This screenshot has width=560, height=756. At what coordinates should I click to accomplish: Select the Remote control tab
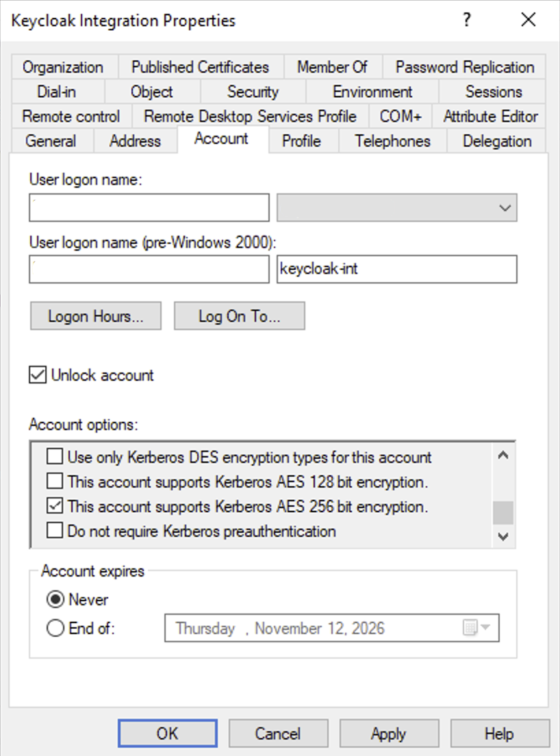[71, 116]
